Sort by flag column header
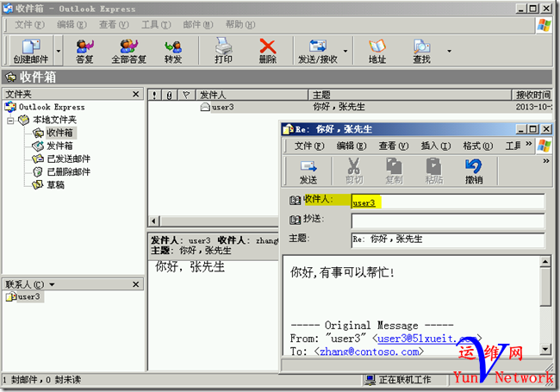This screenshot has height=392, width=560. [x=186, y=95]
